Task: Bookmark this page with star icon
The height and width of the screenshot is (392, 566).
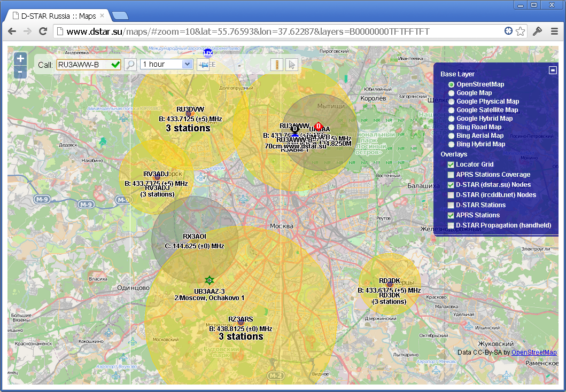Action: tap(520, 32)
